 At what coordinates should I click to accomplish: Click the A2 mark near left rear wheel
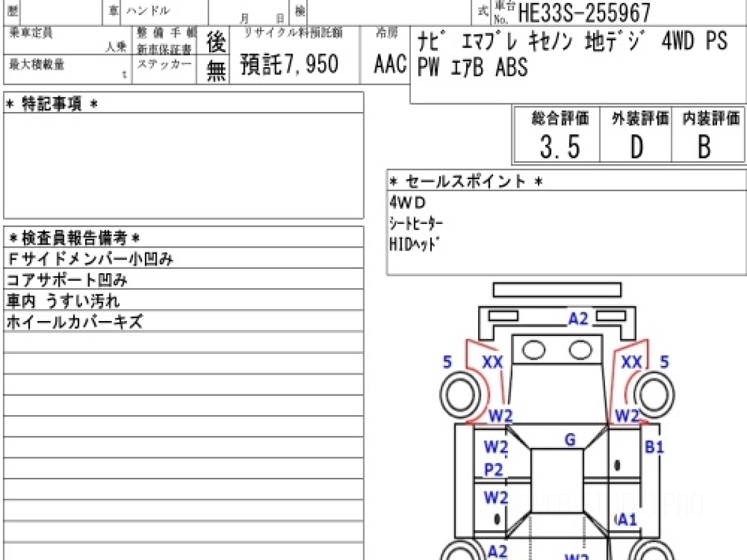pos(497,551)
